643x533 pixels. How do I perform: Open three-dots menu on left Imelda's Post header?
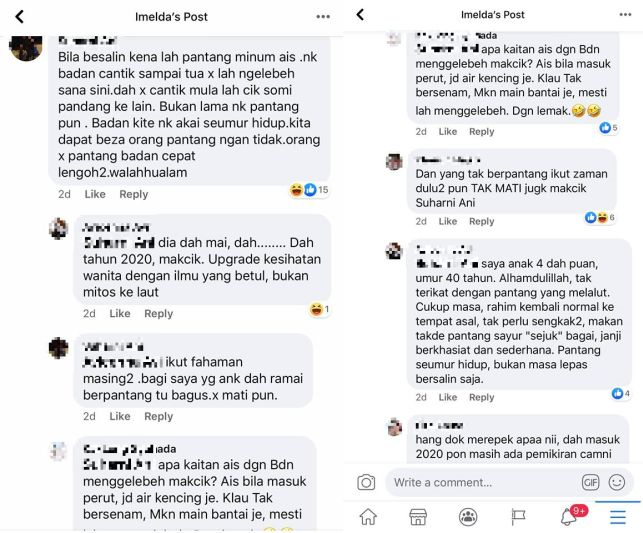pyautogui.click(x=323, y=17)
